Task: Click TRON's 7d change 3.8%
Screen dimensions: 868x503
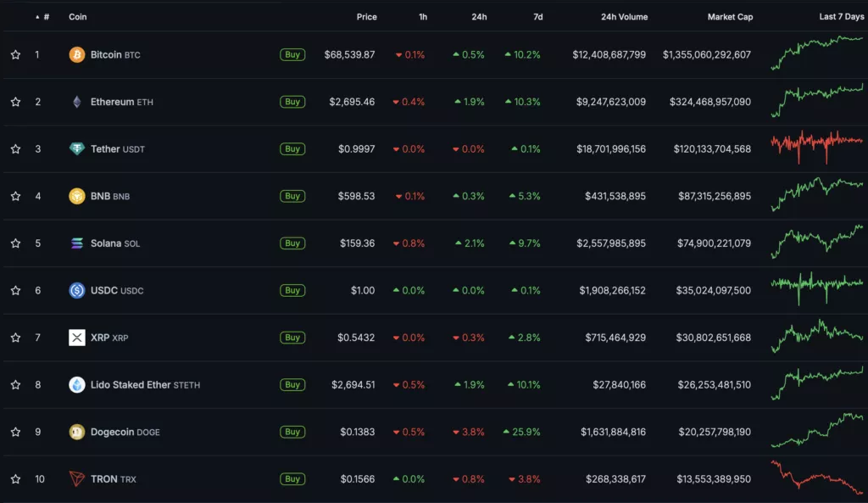Action: click(x=524, y=478)
